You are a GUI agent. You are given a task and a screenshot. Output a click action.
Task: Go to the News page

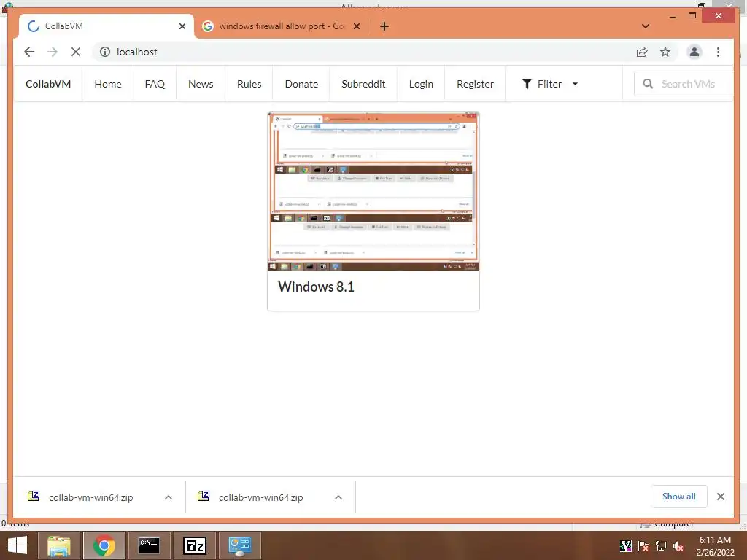[x=201, y=84]
